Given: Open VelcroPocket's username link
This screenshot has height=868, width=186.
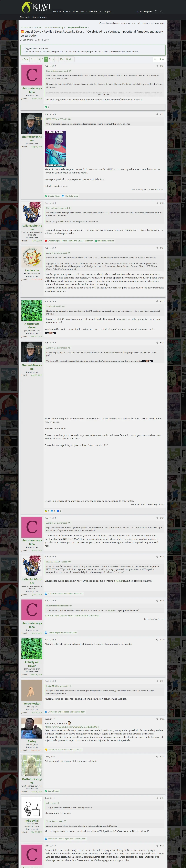Looking at the screenshot, I should click(32, 704).
